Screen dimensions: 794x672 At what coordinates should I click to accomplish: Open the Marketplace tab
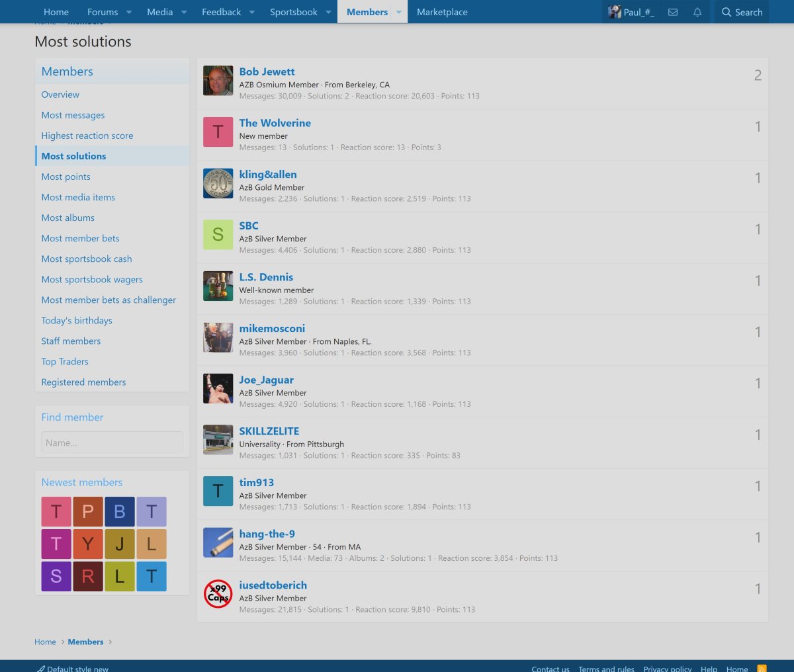coord(442,12)
